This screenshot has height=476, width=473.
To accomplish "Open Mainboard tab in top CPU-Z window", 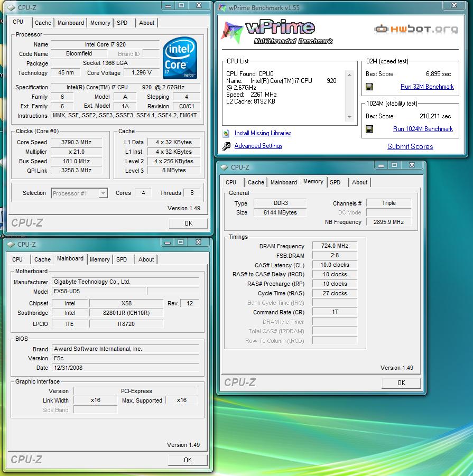I will pyautogui.click(x=71, y=23).
